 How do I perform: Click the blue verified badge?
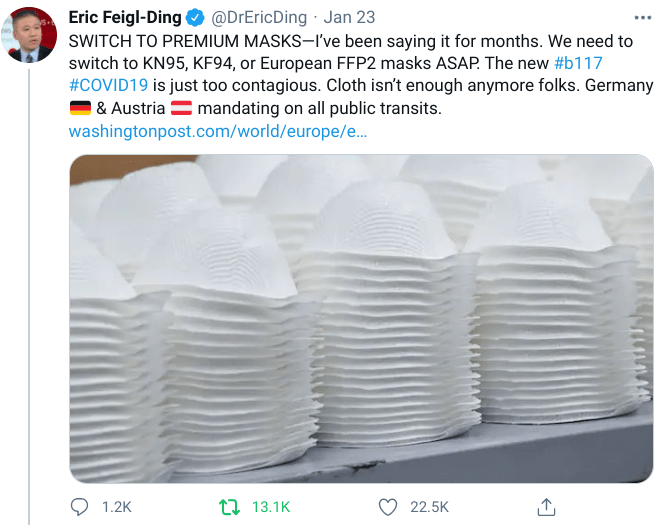(194, 17)
